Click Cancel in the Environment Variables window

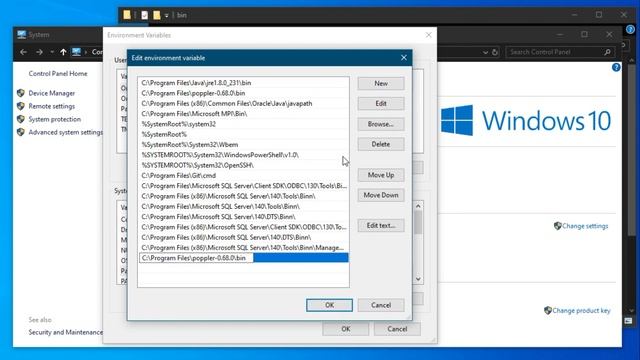pos(397,329)
